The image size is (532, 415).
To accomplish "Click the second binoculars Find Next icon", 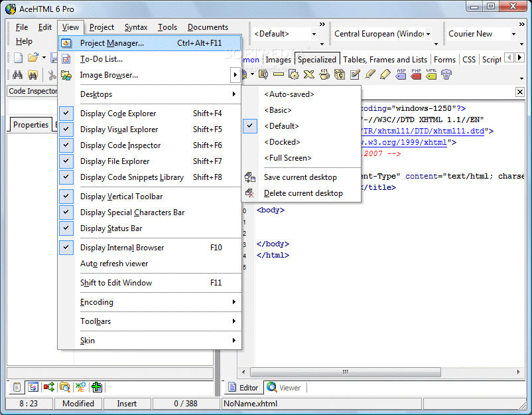I will (x=33, y=75).
